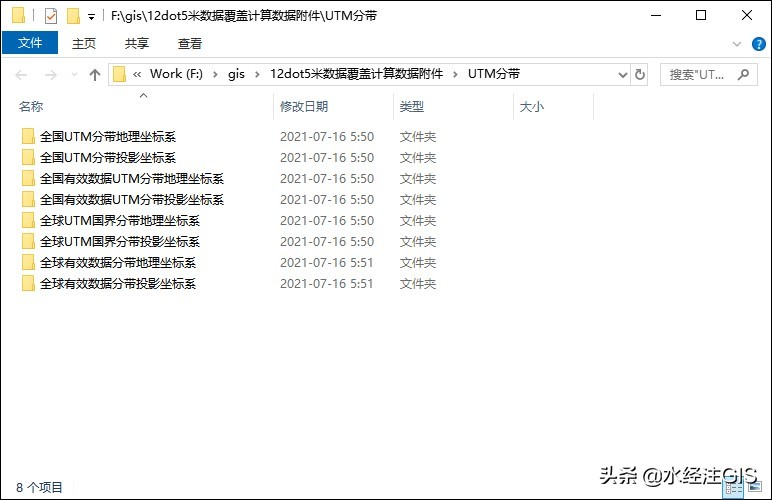Select the 全球有效数据分带投影坐标系 folder
772x500 pixels.
(118, 284)
